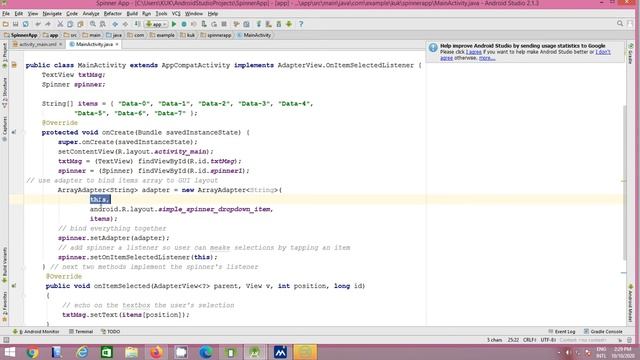Close the activity_main.xml tab

(60, 44)
